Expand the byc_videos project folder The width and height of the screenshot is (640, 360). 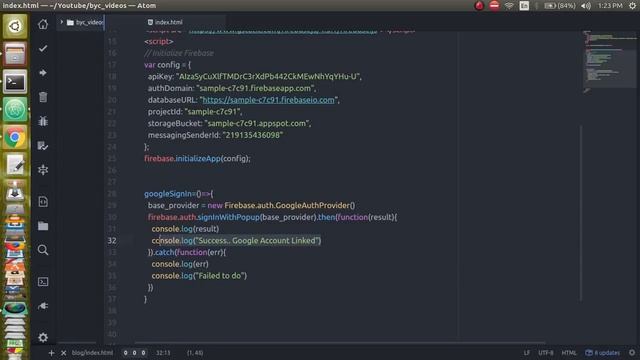(x=62, y=22)
